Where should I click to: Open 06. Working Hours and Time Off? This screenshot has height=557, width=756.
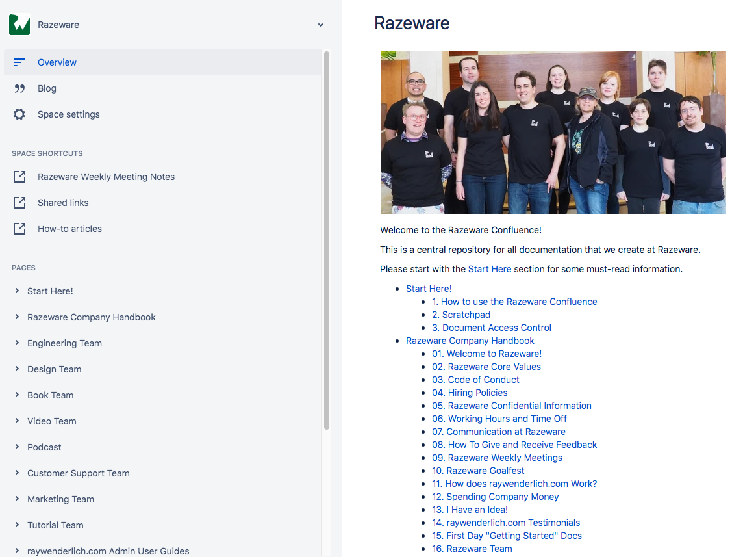pyautogui.click(x=499, y=419)
